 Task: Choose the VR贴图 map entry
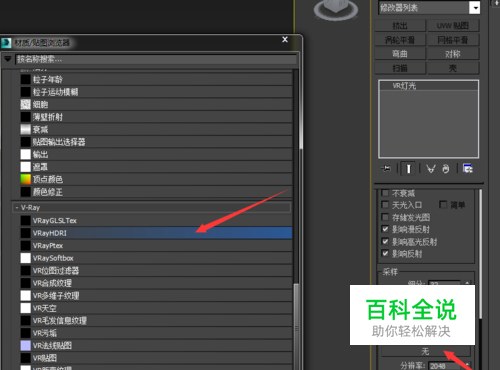coord(156,358)
